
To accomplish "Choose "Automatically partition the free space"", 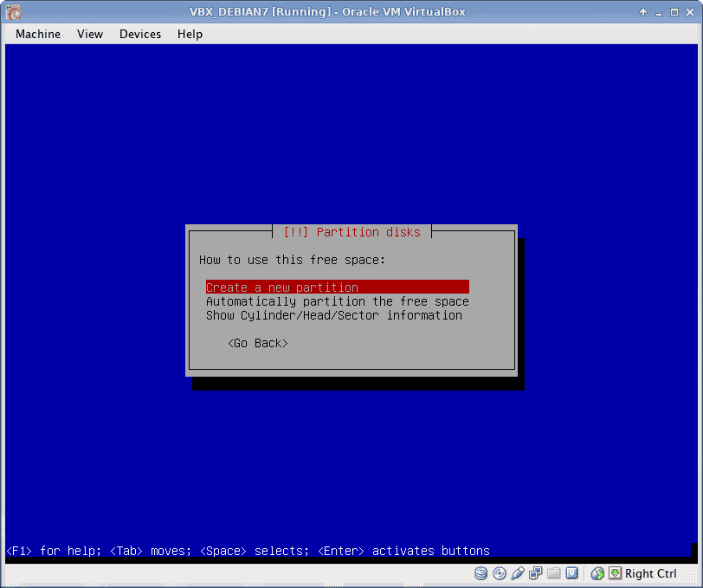I will (x=337, y=301).
